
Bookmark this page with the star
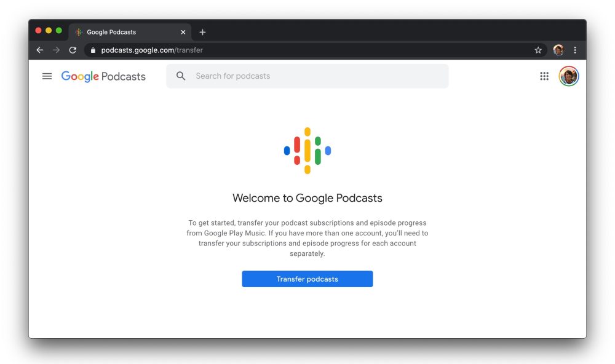(x=538, y=50)
